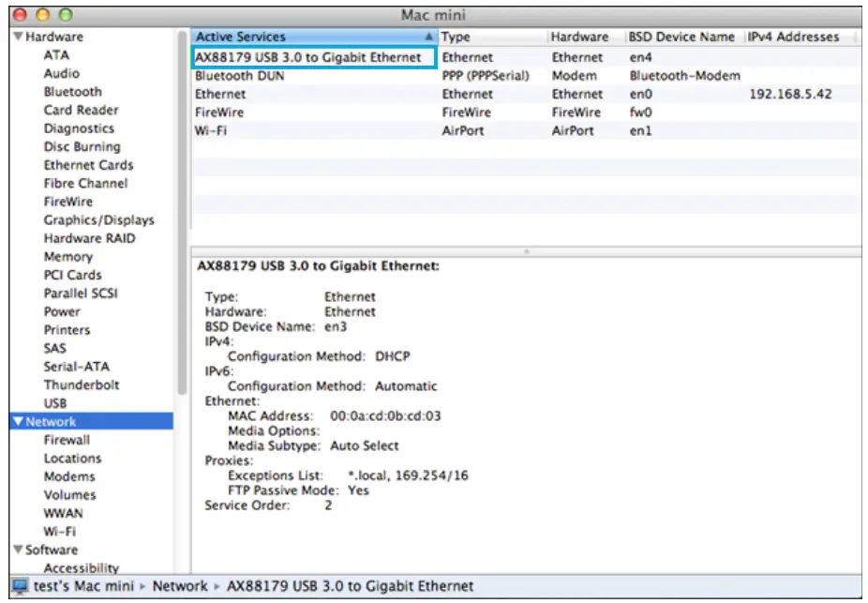Click AX88179 entry in the path bar
The image size is (868, 603).
coord(350,586)
